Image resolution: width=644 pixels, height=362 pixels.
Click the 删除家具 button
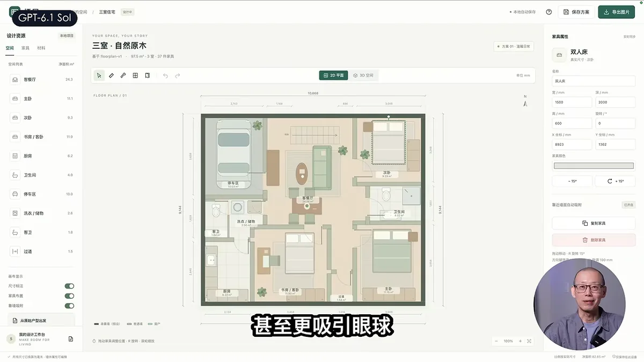coord(594,240)
